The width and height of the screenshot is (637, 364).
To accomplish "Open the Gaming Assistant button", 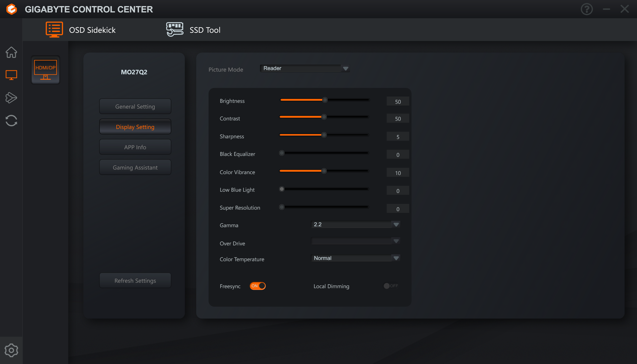I will [135, 167].
